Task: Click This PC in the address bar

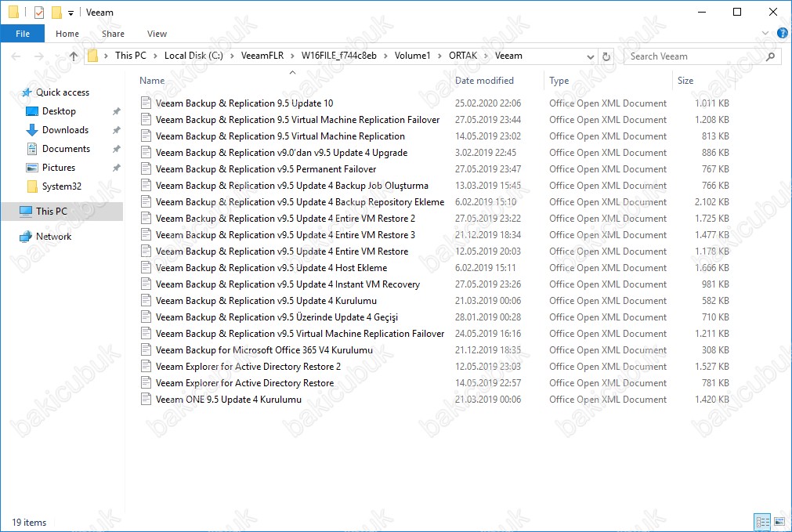Action: click(x=130, y=56)
